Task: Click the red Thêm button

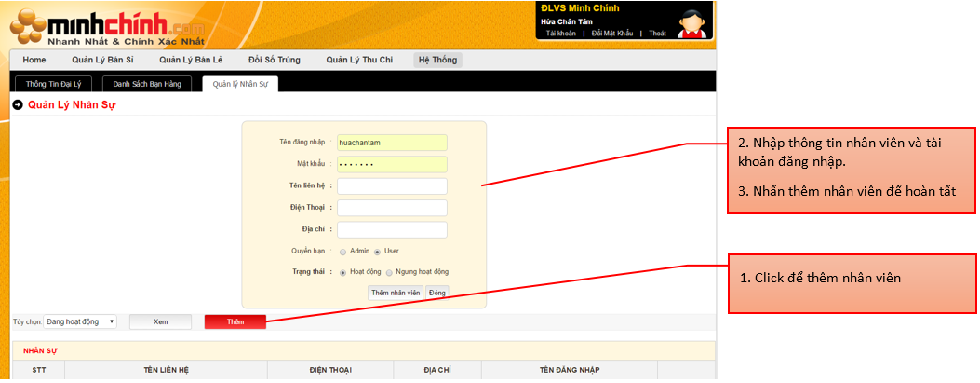Action: (x=235, y=321)
